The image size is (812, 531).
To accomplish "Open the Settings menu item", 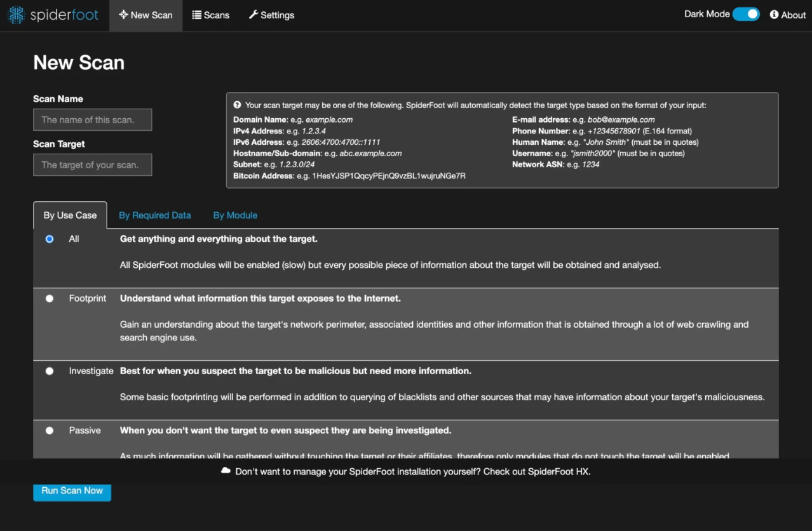I will (271, 15).
